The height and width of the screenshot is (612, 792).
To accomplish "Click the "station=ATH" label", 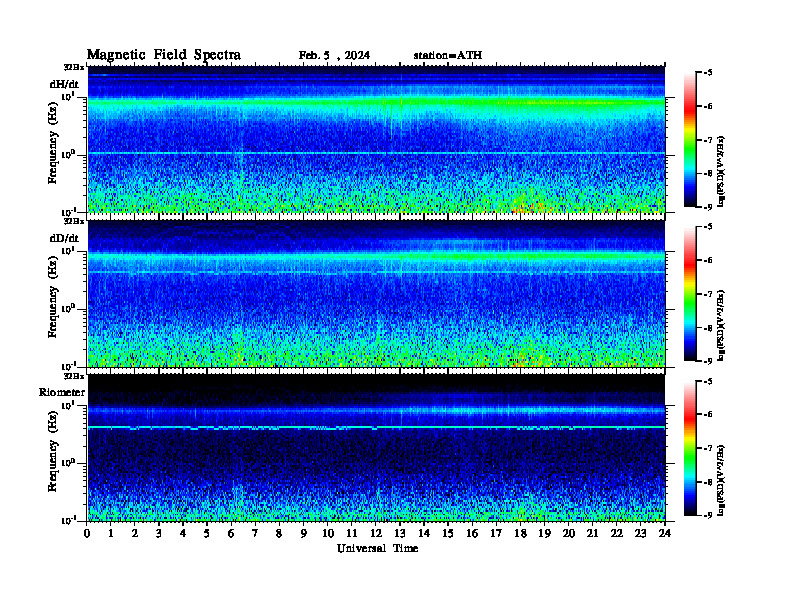I will pyautogui.click(x=448, y=56).
